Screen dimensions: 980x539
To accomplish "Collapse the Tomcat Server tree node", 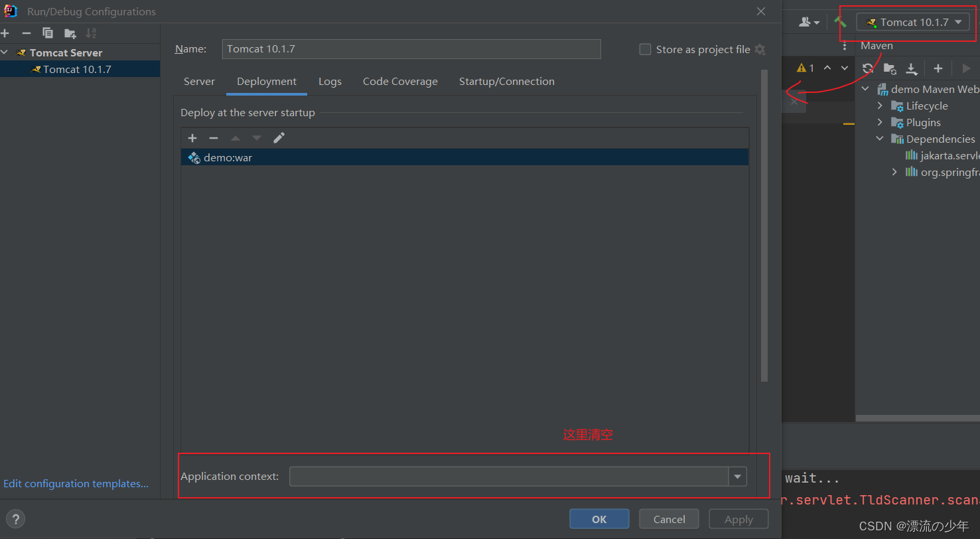I will (5, 52).
